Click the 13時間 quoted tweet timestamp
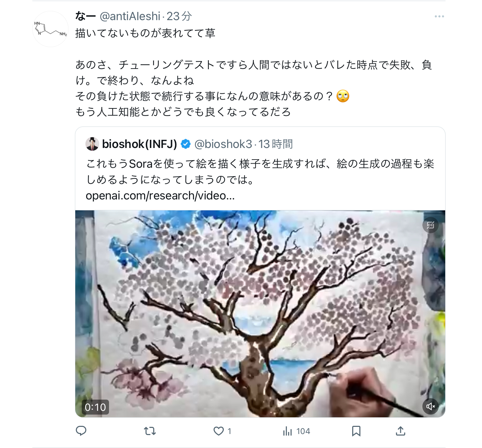Viewport: 482px width, 448px height. pyautogui.click(x=276, y=144)
